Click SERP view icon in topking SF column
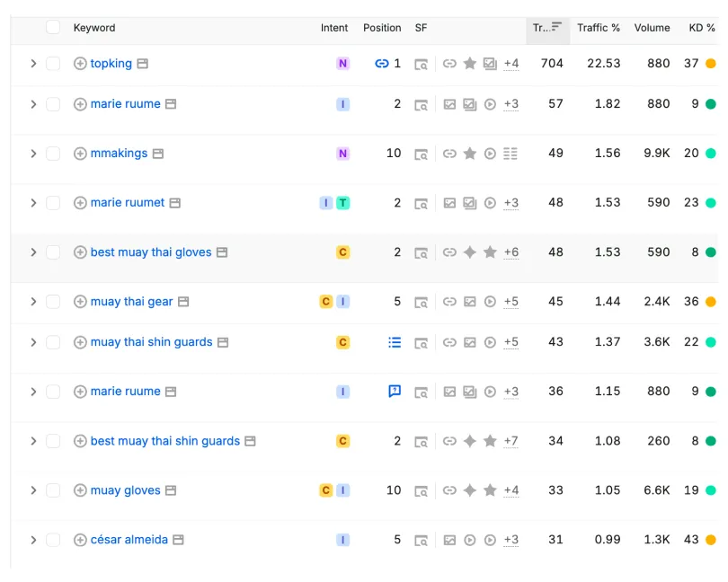Viewport: 728px width, 582px height. pos(422,64)
